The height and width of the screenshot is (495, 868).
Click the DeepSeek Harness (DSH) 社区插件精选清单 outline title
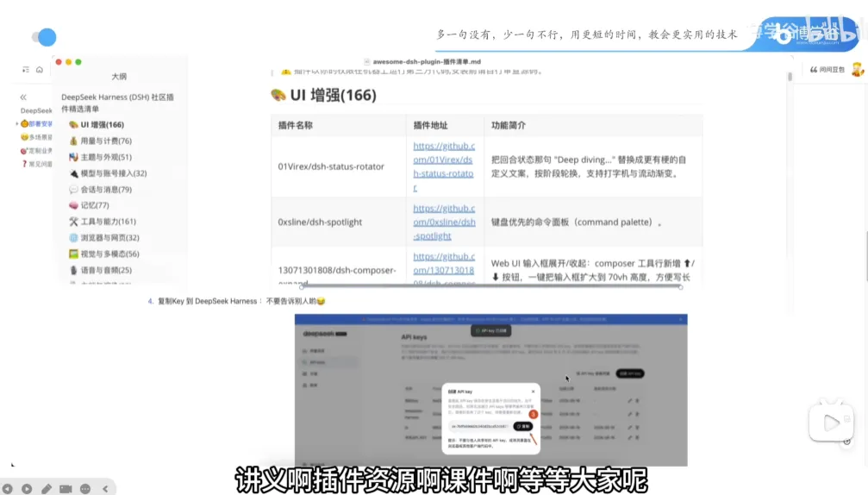pos(117,103)
